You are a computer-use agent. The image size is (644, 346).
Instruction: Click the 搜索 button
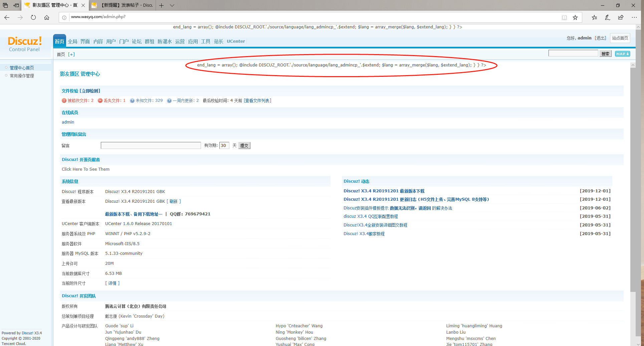point(605,54)
